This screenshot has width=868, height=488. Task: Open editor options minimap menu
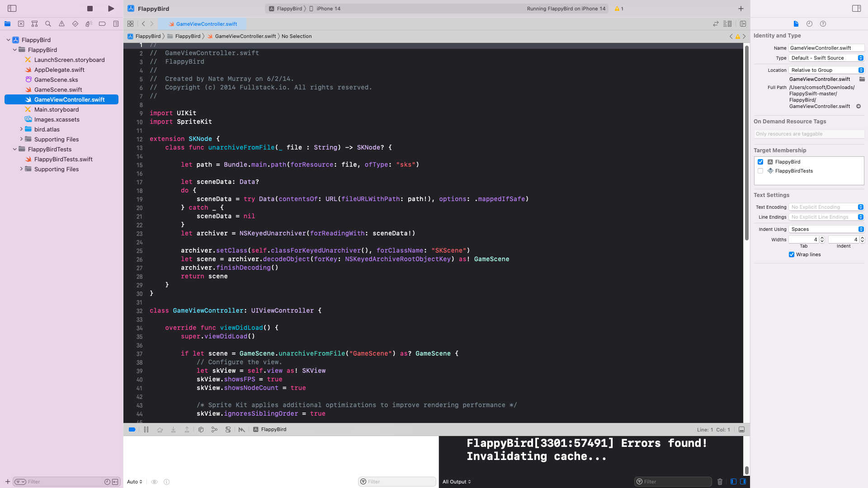(727, 24)
